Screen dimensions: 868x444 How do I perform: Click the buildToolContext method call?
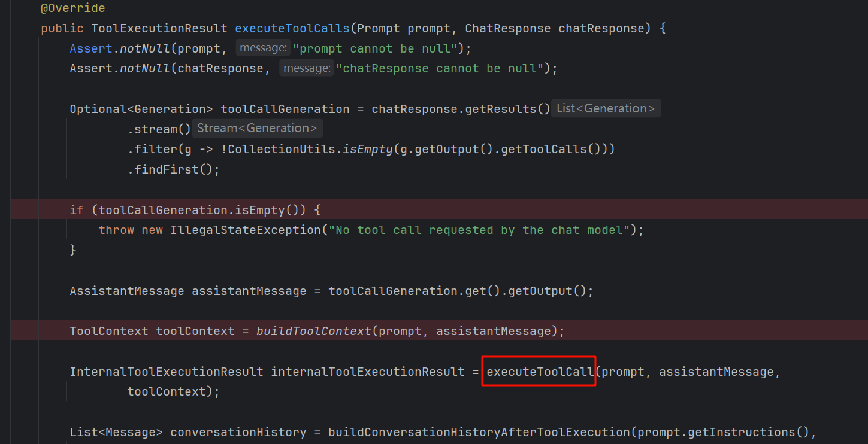click(x=314, y=331)
